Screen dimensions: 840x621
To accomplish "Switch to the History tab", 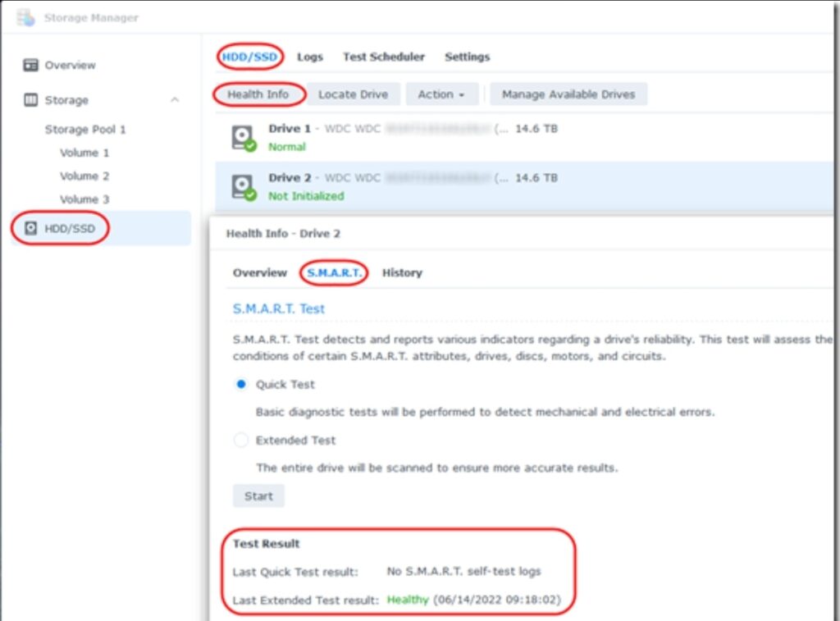I will [x=402, y=272].
